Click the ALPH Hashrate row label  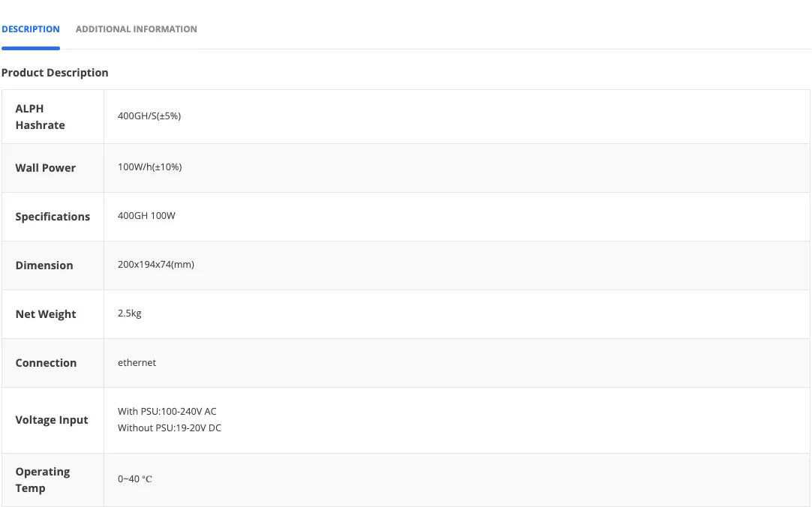click(x=41, y=117)
